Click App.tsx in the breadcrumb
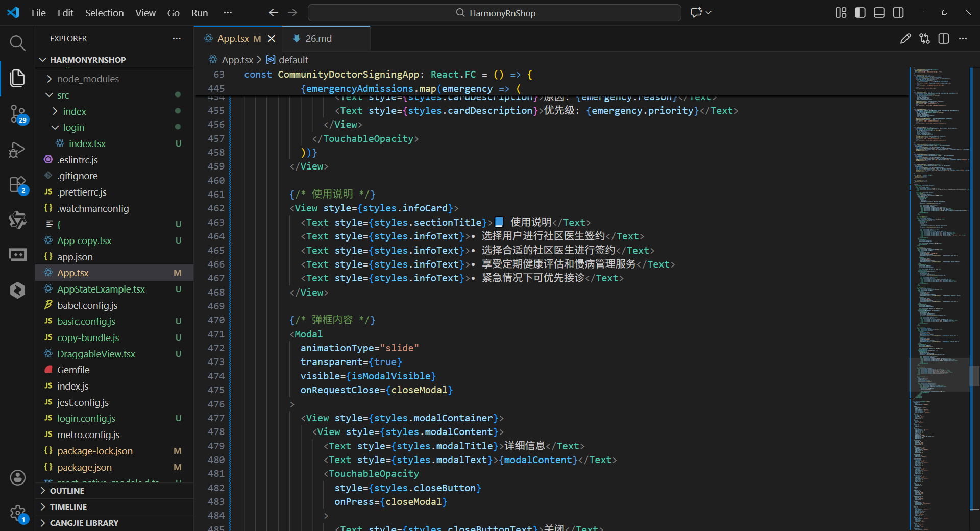980x531 pixels. [237, 60]
